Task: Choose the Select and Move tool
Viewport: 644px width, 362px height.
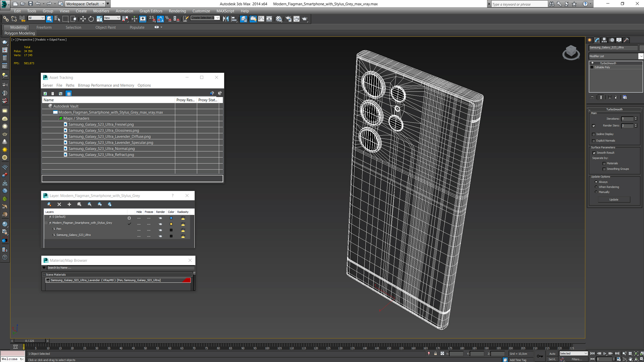Action: pos(83,19)
